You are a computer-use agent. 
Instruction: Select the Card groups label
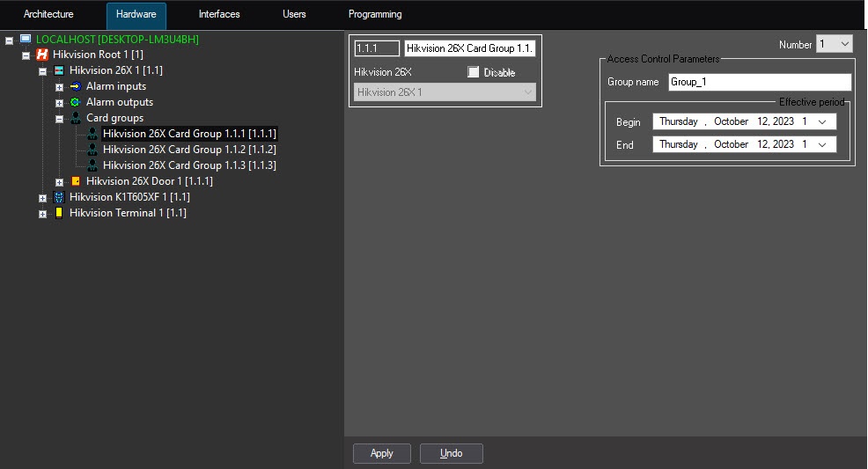(114, 118)
